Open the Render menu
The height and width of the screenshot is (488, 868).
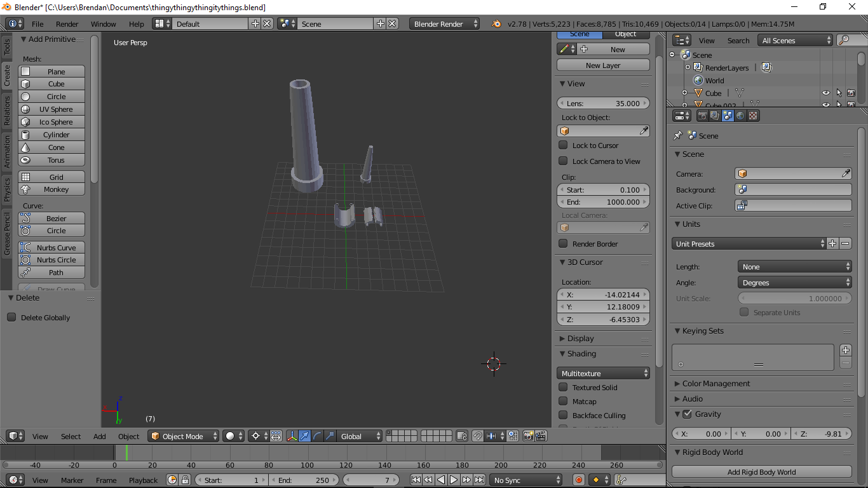pyautogui.click(x=67, y=24)
